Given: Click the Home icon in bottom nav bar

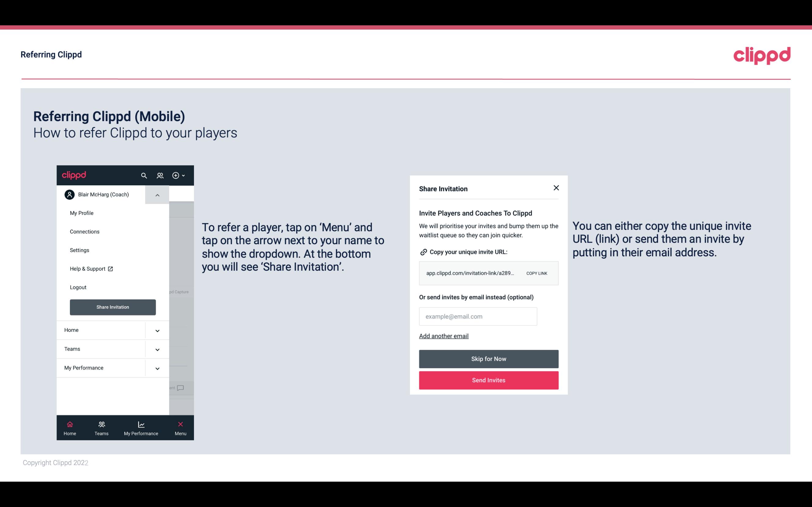Looking at the screenshot, I should [70, 424].
